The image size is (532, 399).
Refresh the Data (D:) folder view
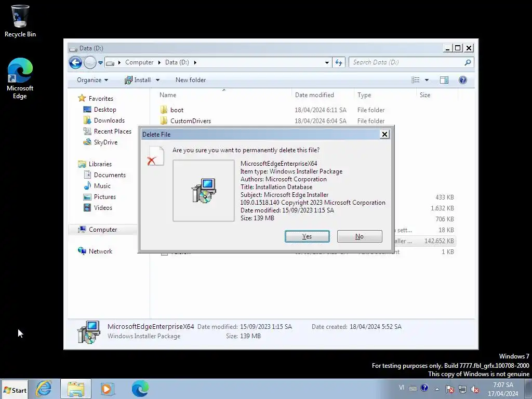pos(339,62)
